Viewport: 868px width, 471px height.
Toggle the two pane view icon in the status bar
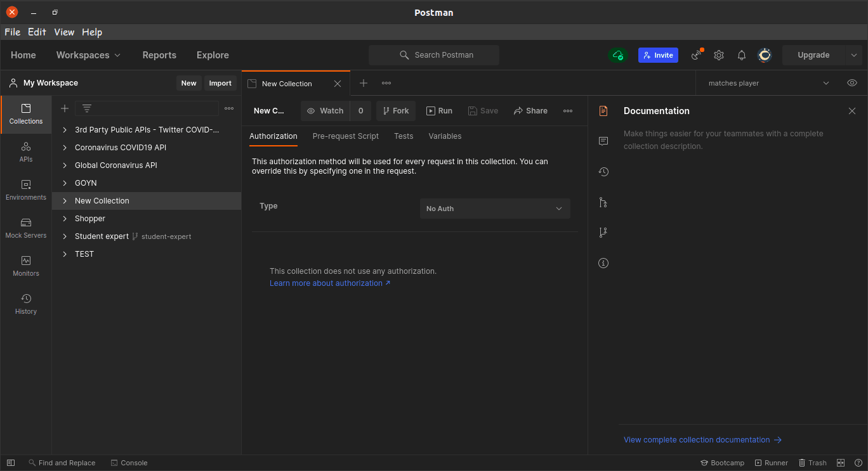pos(841,463)
